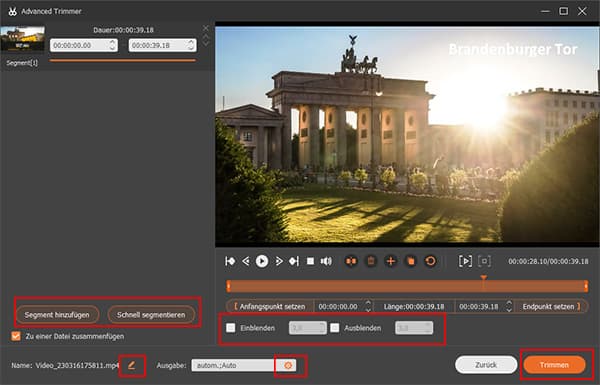This screenshot has height=385, width=600.
Task: Click the 00:00:28.10/00:00:39.18 time display
Action: [548, 261]
